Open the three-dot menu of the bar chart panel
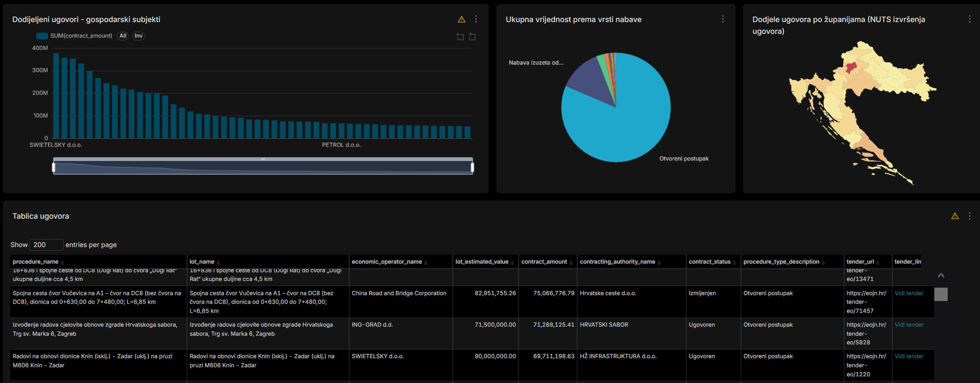 [x=476, y=19]
